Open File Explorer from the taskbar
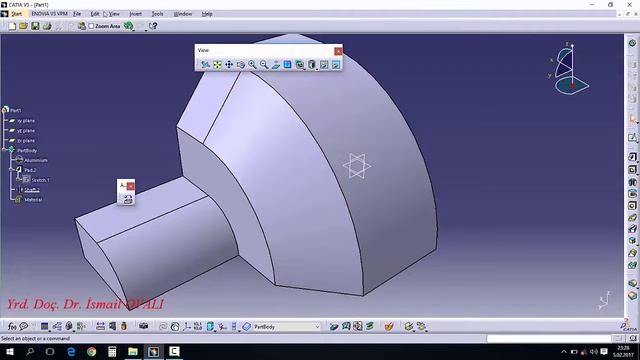 (x=133, y=351)
